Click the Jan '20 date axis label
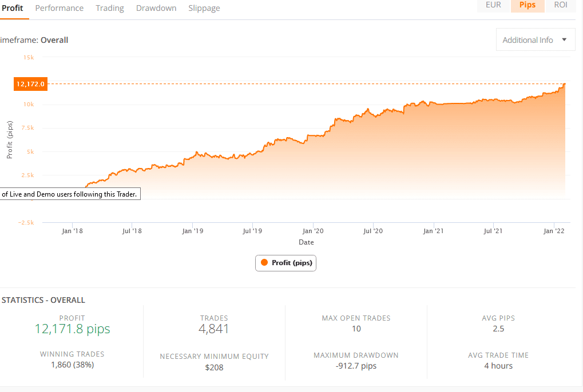 coord(313,231)
